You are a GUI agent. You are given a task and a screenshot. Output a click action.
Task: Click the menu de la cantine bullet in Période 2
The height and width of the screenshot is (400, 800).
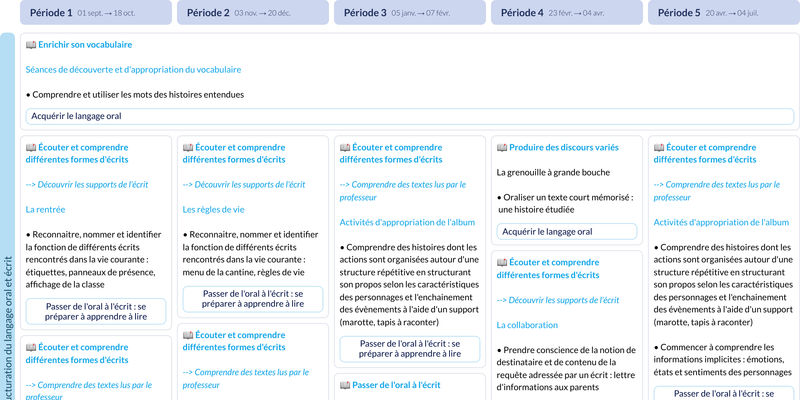click(x=251, y=254)
